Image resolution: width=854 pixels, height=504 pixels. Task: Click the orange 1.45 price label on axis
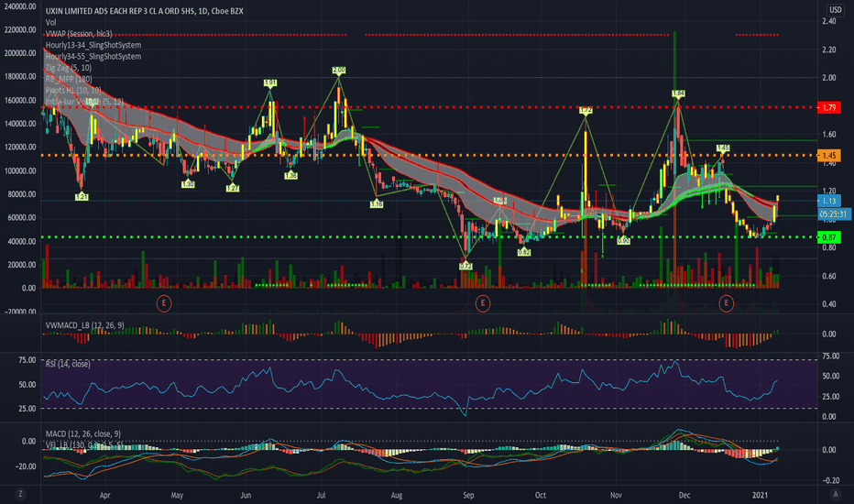click(829, 156)
